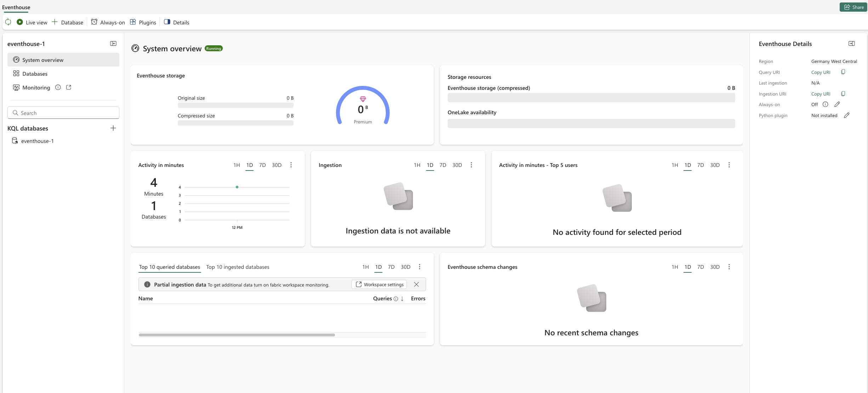868x393 pixels.
Task: Open more options for Ingestion card
Action: 471,165
